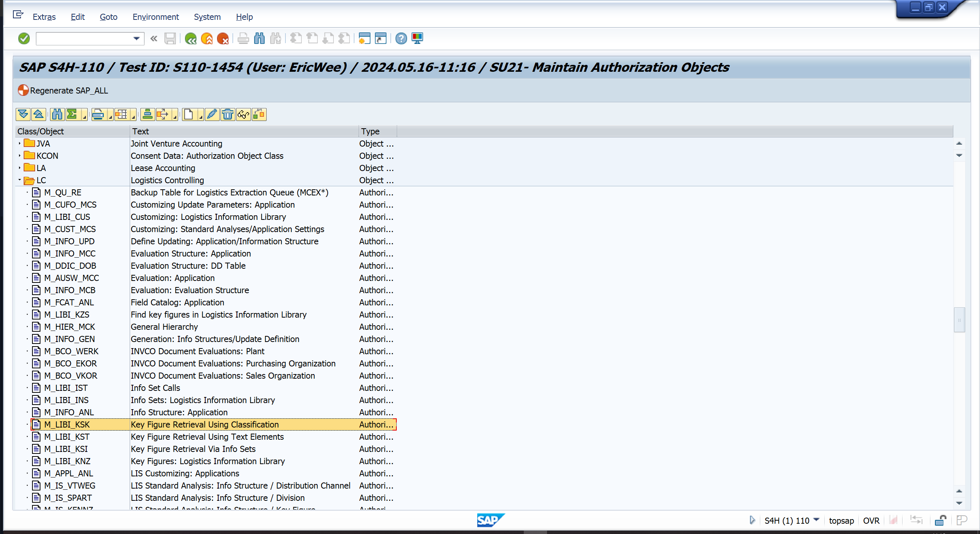The height and width of the screenshot is (534, 980).
Task: Open the S4H system info dropdown in status bar
Action: tap(816, 520)
